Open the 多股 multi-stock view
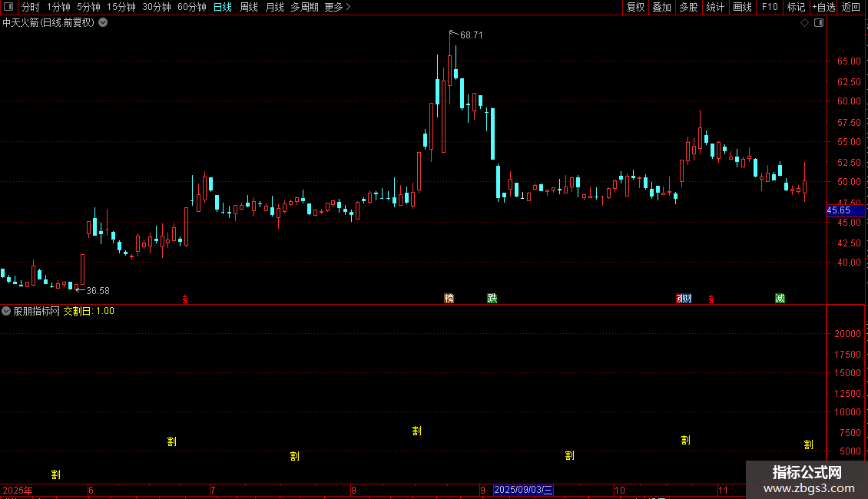Image resolution: width=868 pixels, height=499 pixels. tap(688, 7)
